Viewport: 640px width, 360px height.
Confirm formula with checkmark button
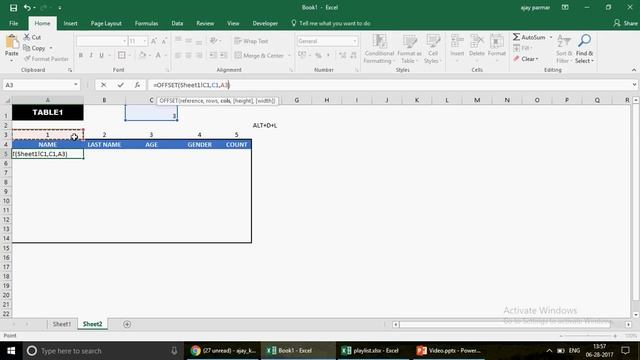(120, 85)
